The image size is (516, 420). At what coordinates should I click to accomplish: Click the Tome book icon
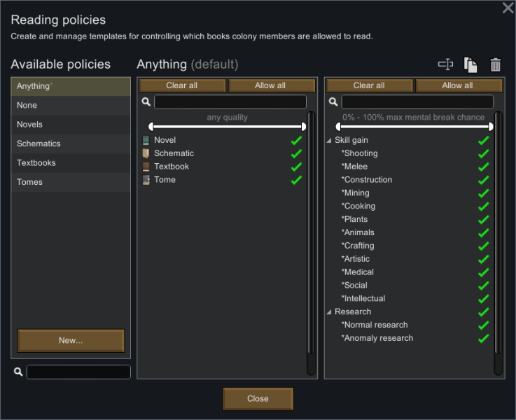[x=146, y=180]
